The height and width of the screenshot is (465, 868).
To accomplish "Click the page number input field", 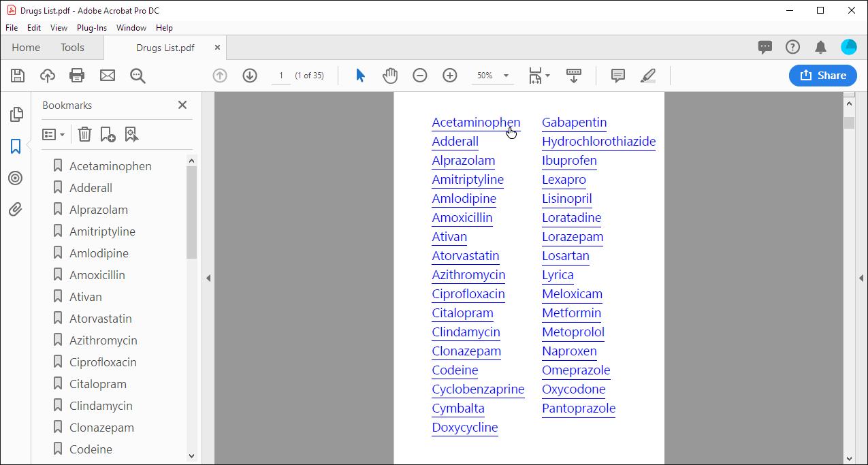I will click(x=280, y=76).
